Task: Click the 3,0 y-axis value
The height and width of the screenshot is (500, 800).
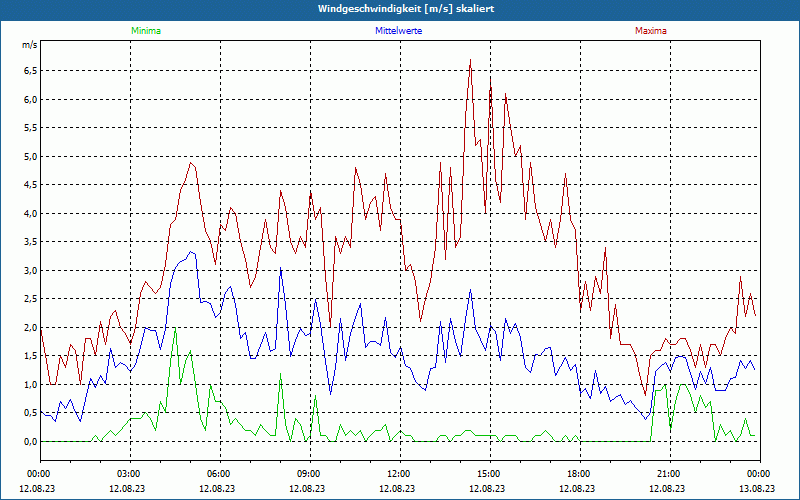Action: point(30,270)
